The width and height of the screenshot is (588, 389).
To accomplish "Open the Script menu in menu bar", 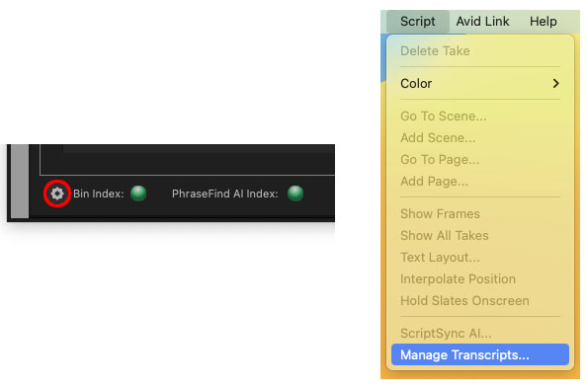I will [x=417, y=22].
